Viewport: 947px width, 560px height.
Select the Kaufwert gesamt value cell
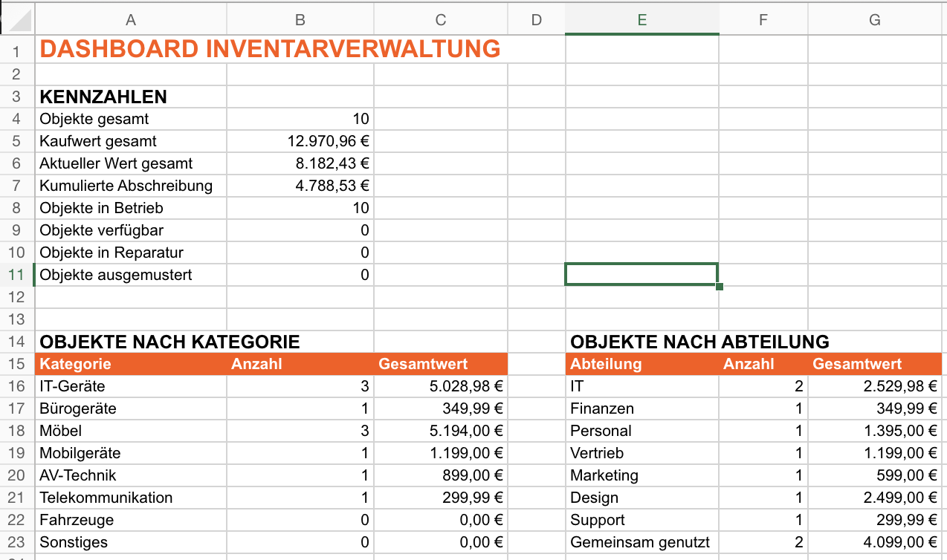300,141
